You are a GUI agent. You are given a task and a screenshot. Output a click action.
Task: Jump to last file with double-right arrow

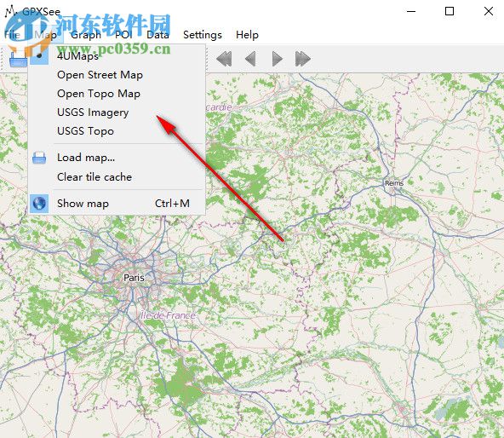pos(303,59)
